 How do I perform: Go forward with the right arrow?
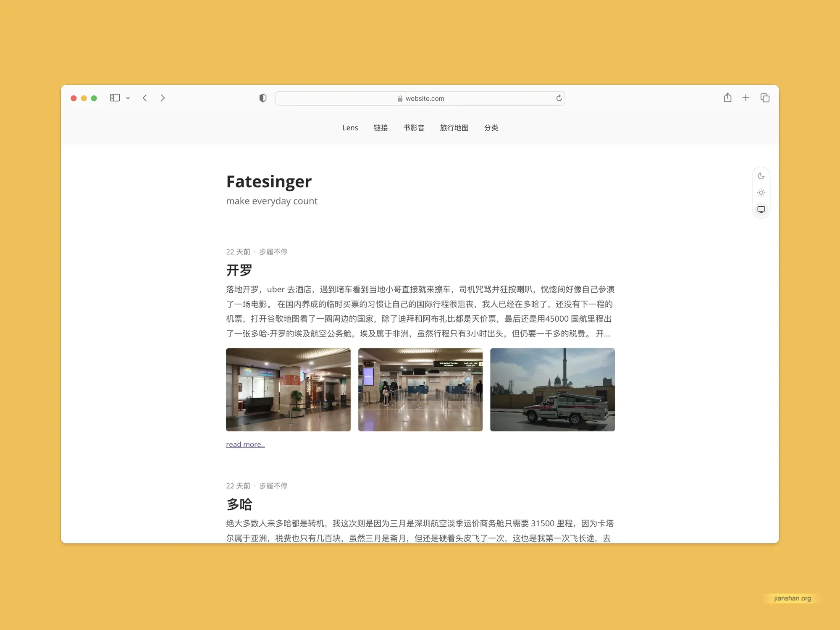163,98
